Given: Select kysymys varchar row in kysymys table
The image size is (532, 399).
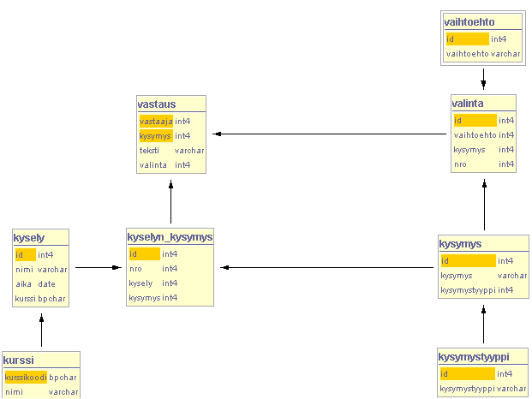Looking at the screenshot, I should 484,276.
